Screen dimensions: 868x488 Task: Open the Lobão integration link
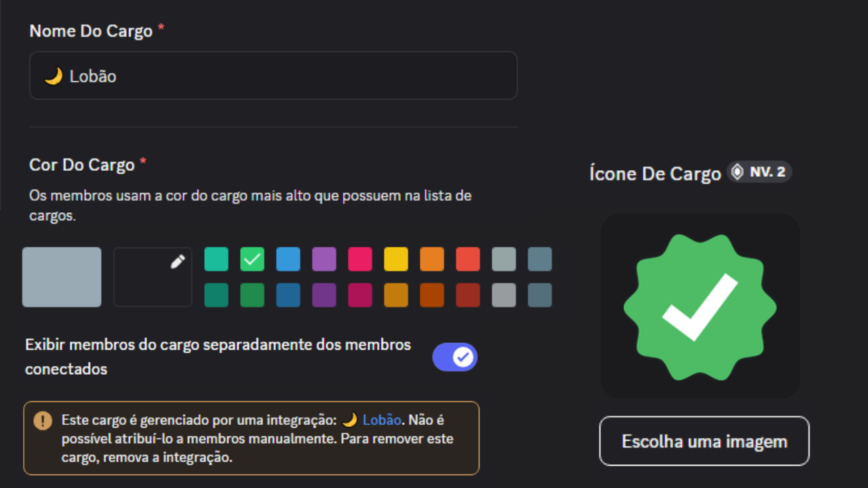pyautogui.click(x=383, y=420)
